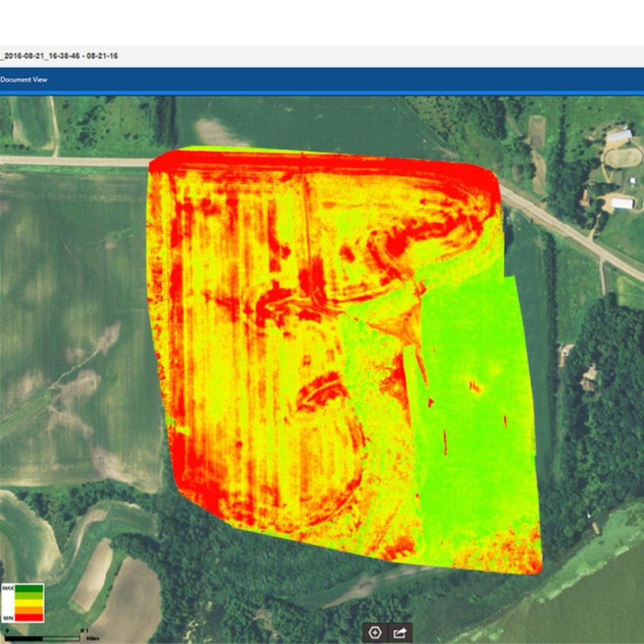Click the 0 marker on the scale bar
The image size is (644, 644).
(x=6, y=630)
